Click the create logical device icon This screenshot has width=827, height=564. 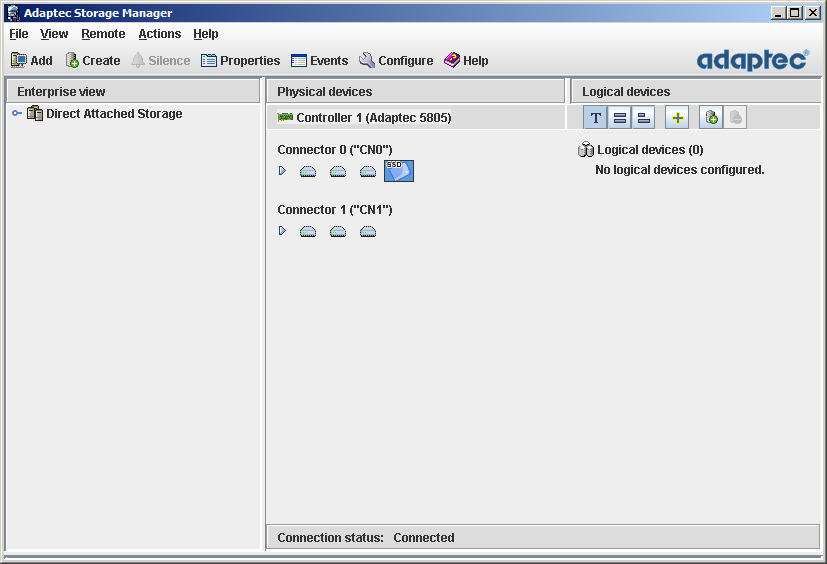click(711, 117)
